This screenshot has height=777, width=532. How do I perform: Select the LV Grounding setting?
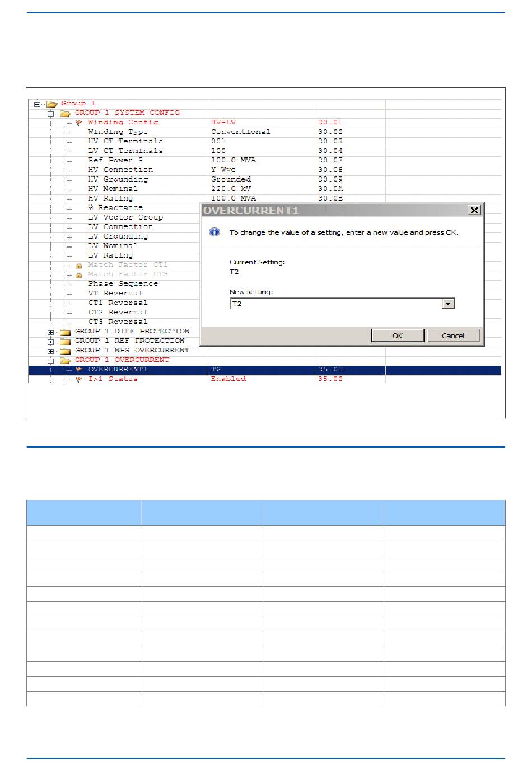[118, 236]
